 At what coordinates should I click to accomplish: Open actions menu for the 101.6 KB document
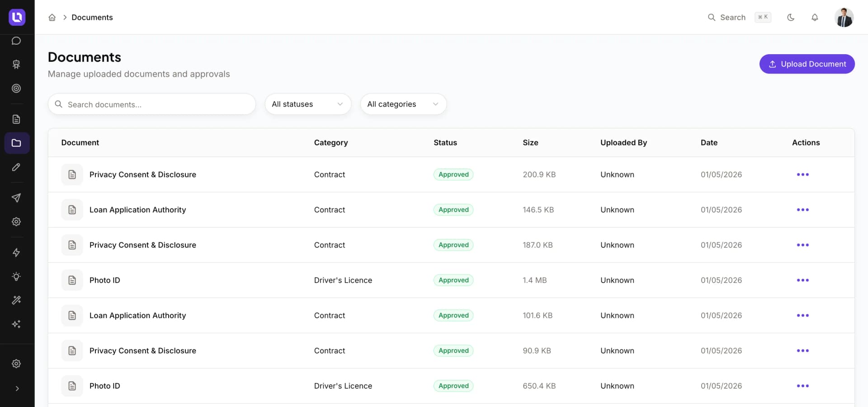pos(803,315)
